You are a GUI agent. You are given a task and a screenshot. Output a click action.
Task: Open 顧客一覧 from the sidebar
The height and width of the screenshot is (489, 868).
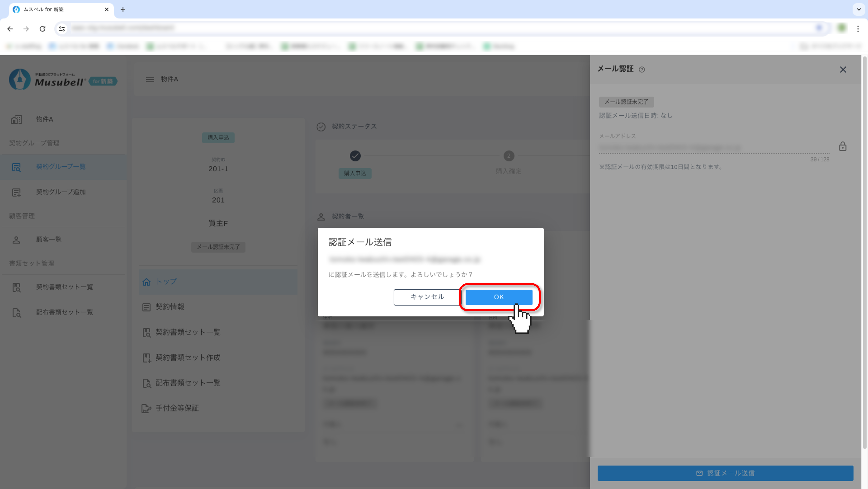coord(49,240)
